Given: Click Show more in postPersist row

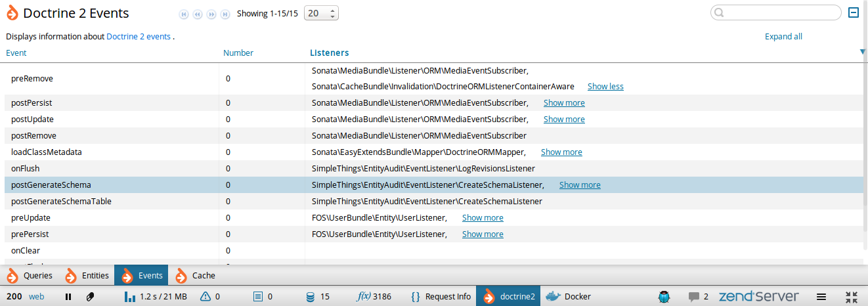Looking at the screenshot, I should point(564,103).
